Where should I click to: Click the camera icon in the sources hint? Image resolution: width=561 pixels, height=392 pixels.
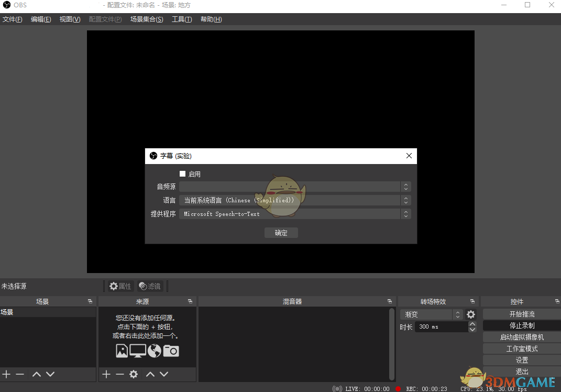point(171,351)
